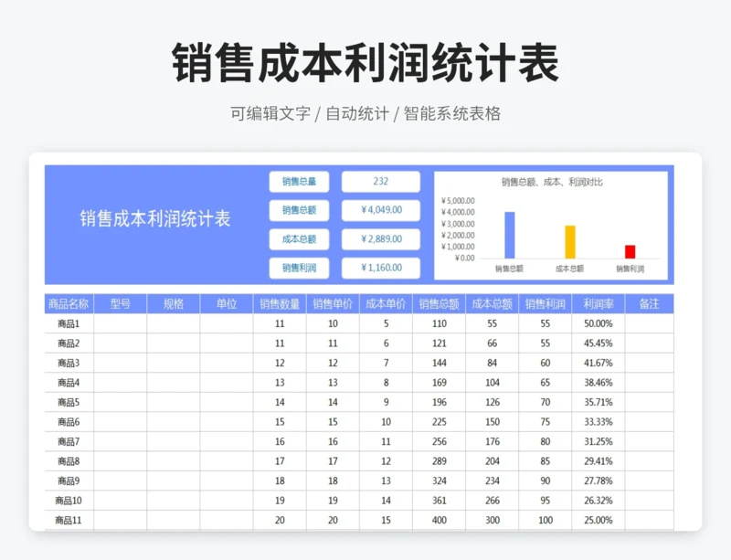Click the 商品7 row name cell
The width and height of the screenshot is (731, 560).
[x=69, y=441]
